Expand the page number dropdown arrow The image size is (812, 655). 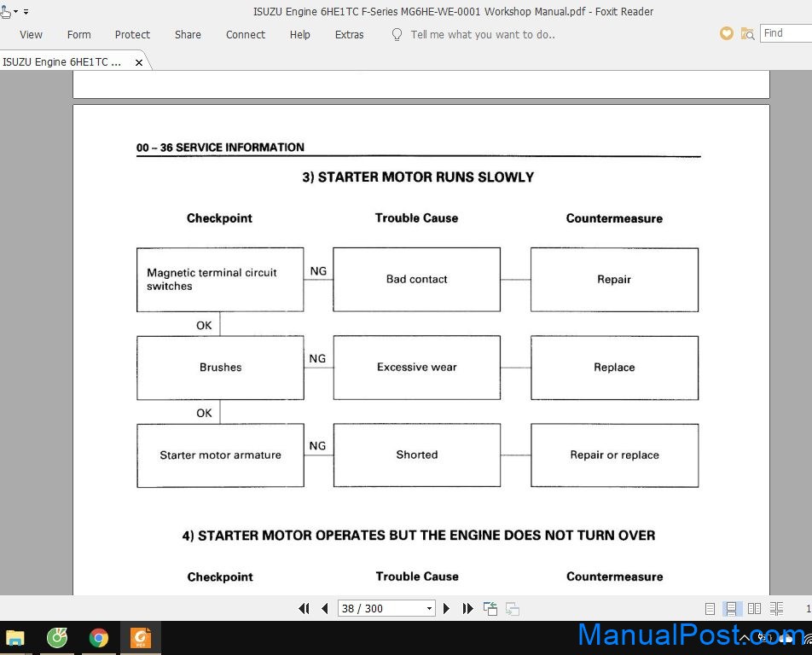pyautogui.click(x=429, y=608)
